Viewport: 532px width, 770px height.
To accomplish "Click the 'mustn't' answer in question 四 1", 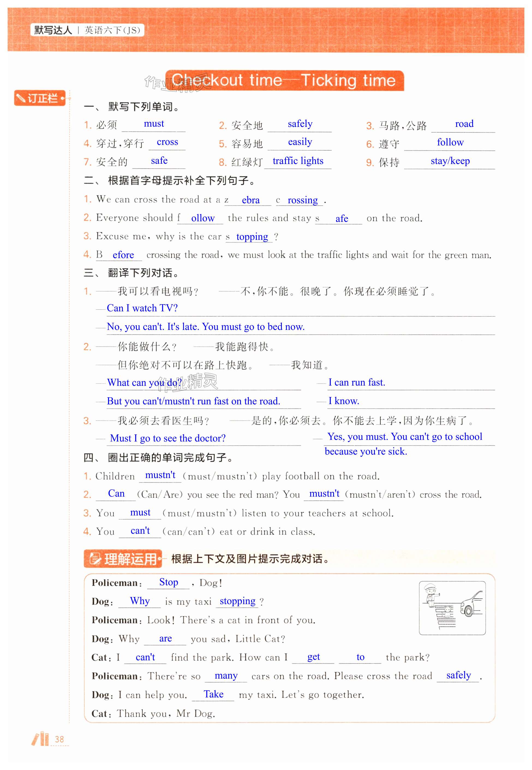I will (160, 475).
